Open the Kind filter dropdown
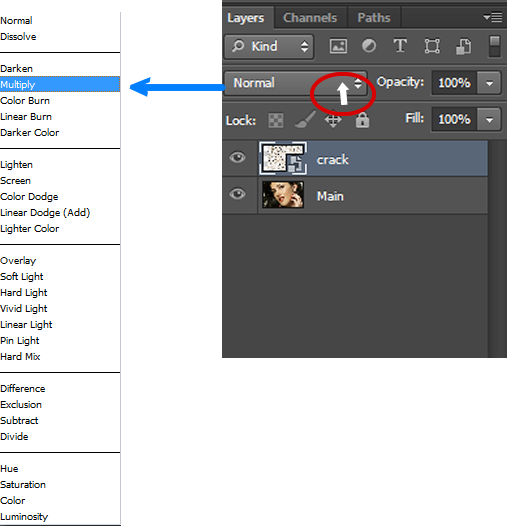 (269, 46)
